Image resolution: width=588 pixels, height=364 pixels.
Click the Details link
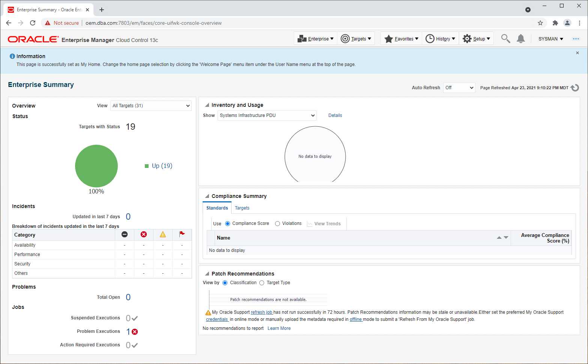pyautogui.click(x=335, y=115)
